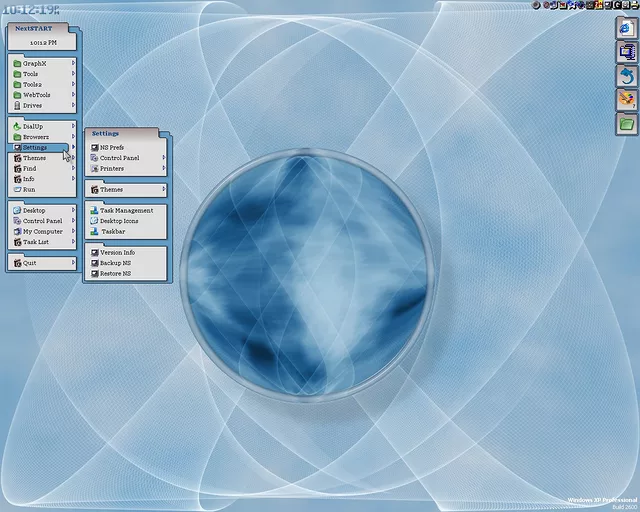Click the computer monitors dock icon
This screenshot has width=640, height=512.
(626, 51)
